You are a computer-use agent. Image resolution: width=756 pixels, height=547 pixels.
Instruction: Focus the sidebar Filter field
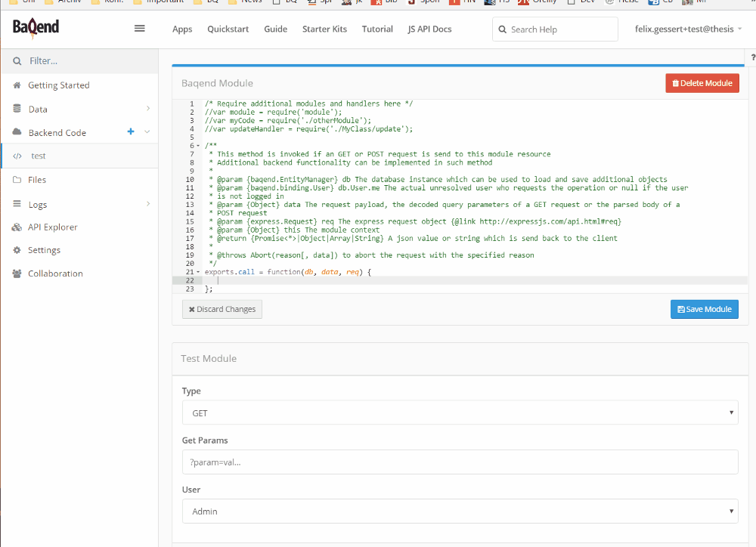[x=79, y=61]
